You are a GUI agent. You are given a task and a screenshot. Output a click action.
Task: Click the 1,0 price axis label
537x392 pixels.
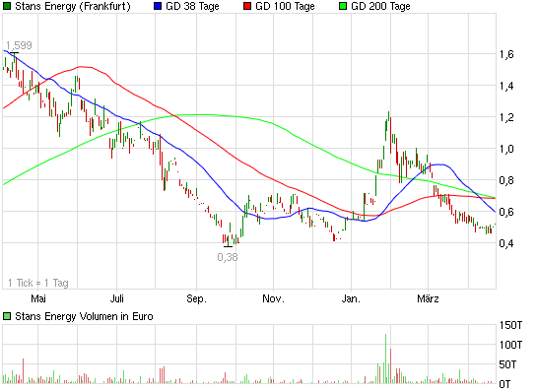pyautogui.click(x=506, y=149)
